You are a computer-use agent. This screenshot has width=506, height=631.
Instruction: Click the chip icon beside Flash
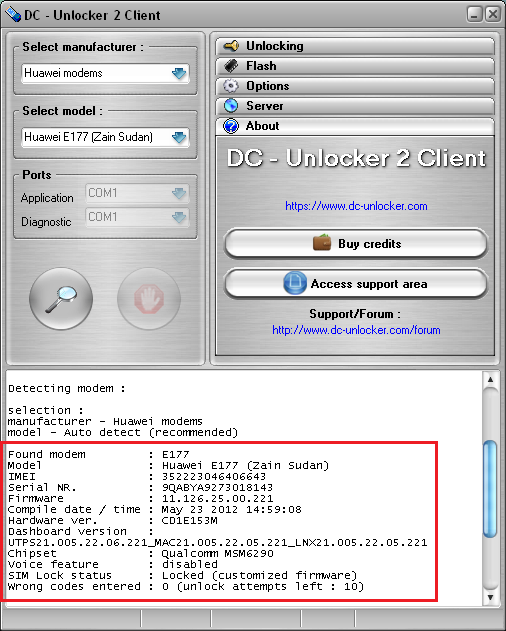[x=231, y=66]
